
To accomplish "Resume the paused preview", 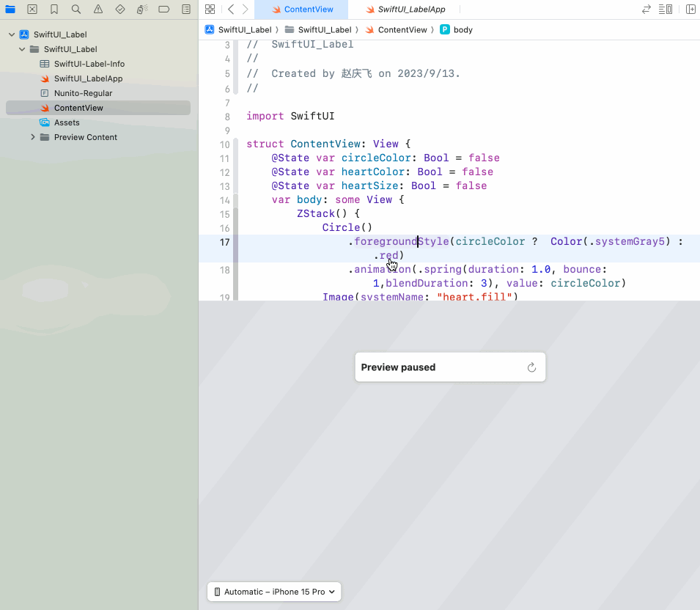I will click(x=532, y=367).
